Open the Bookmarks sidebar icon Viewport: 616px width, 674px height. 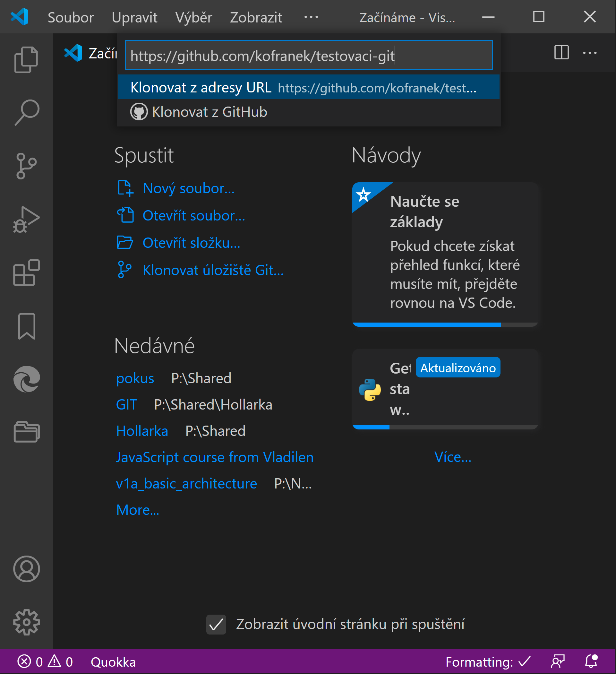[26, 326]
